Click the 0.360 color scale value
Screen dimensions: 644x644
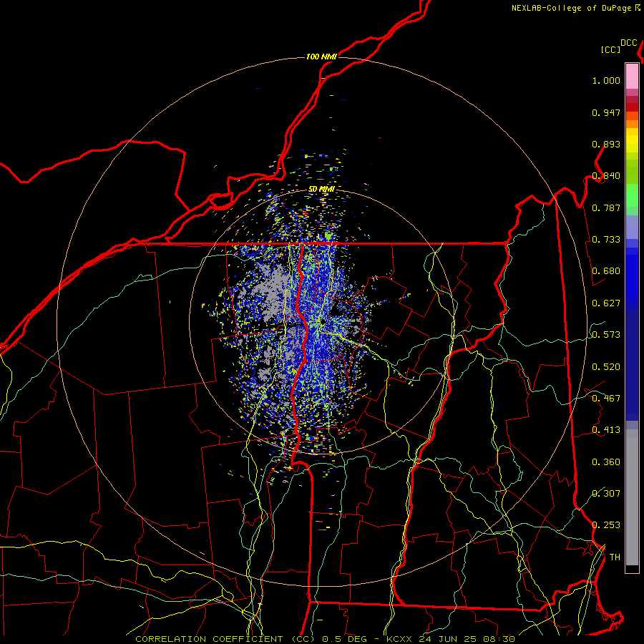(x=606, y=462)
